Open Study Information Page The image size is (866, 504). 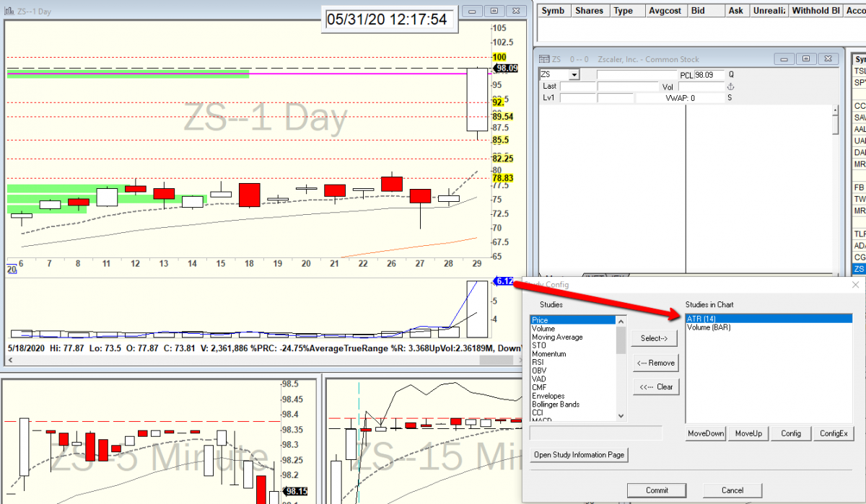pos(579,455)
